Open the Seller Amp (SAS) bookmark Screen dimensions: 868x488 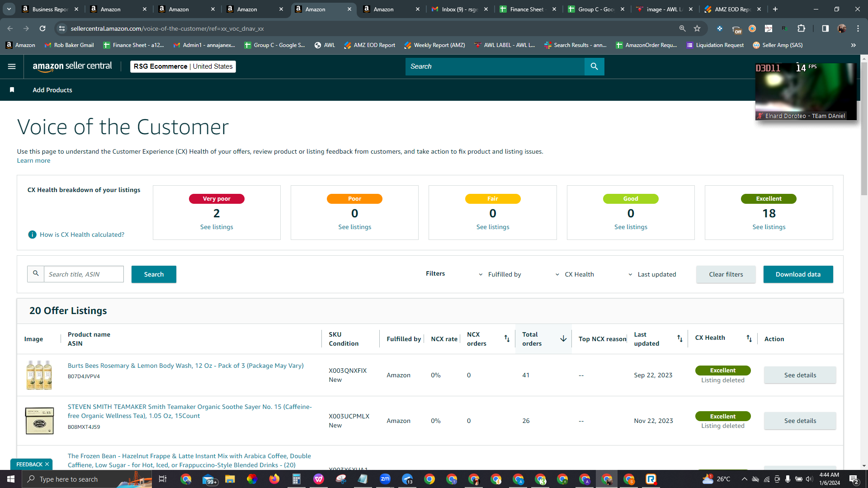pos(778,45)
